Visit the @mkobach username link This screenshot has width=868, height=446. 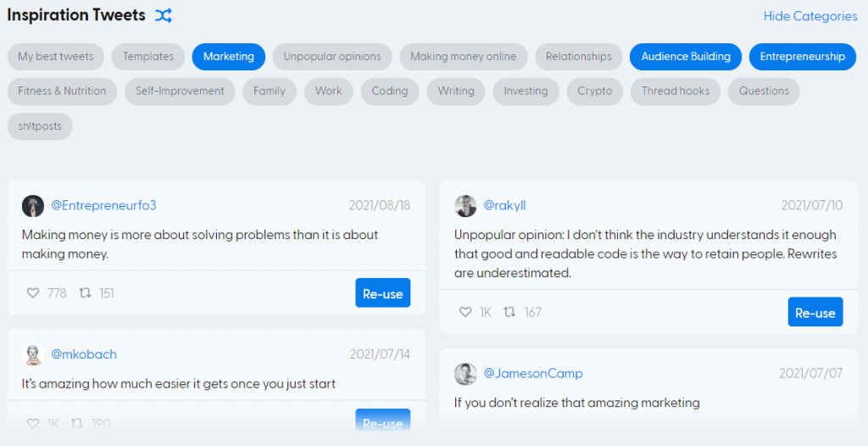tap(84, 354)
